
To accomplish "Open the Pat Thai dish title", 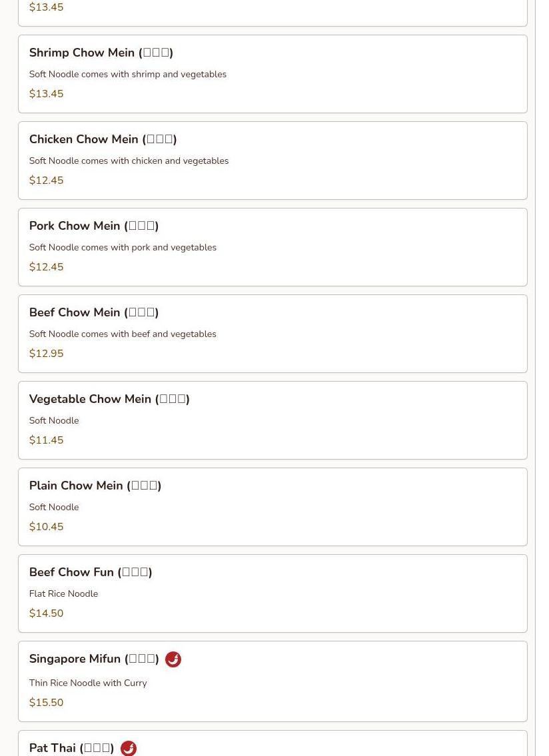I will [x=71, y=748].
